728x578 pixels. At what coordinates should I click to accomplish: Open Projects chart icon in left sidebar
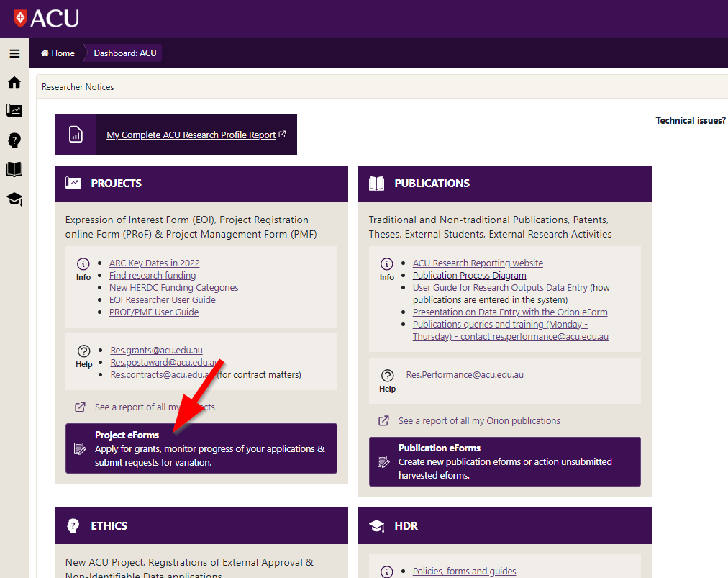tap(14, 111)
